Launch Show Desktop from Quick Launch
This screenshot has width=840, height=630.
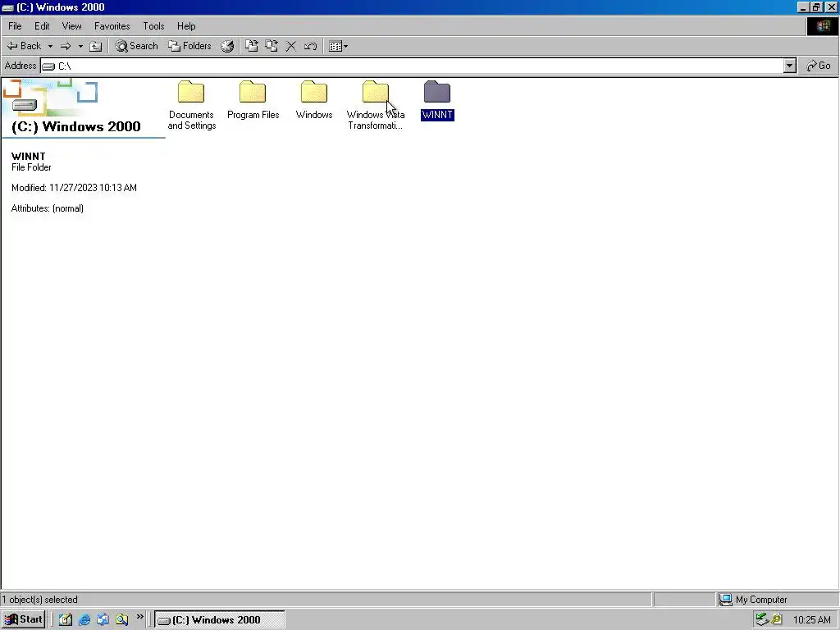click(66, 620)
